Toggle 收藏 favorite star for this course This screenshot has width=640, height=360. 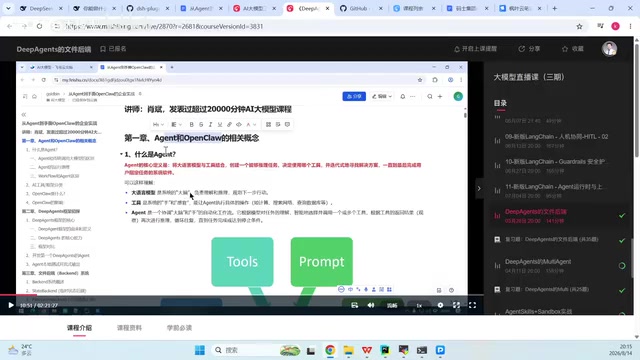tap(573, 49)
